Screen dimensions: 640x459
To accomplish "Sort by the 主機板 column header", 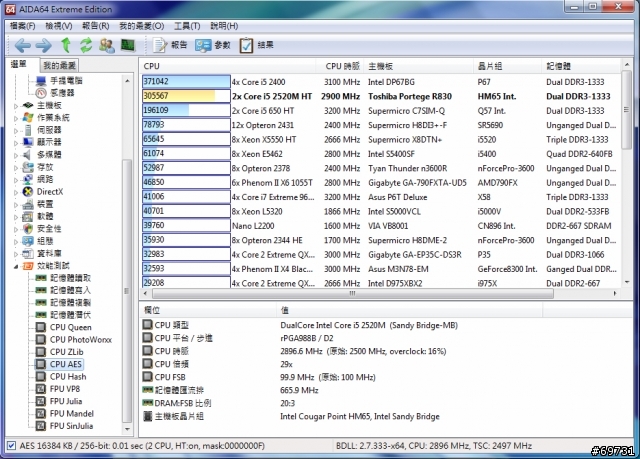I will coord(420,66).
